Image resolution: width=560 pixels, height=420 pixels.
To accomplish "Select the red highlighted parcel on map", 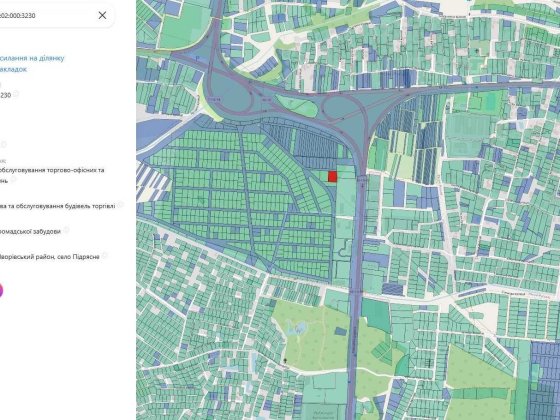I will (x=332, y=176).
